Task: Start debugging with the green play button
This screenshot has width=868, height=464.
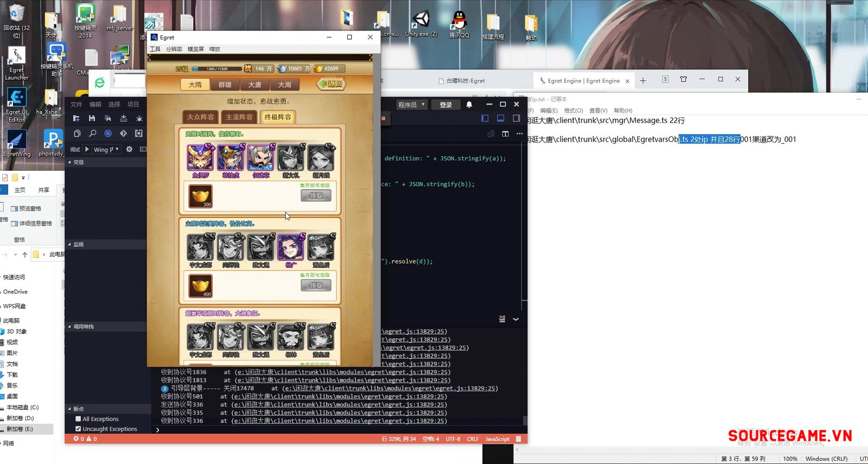Action: [x=87, y=149]
